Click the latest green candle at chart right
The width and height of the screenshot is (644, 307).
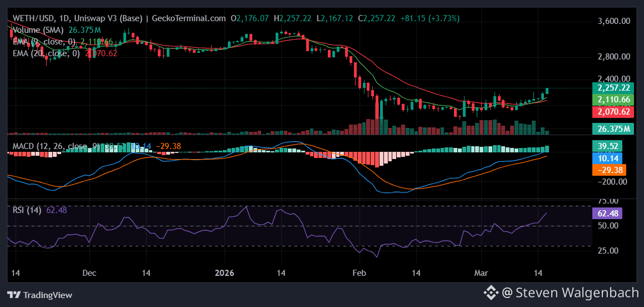(547, 91)
